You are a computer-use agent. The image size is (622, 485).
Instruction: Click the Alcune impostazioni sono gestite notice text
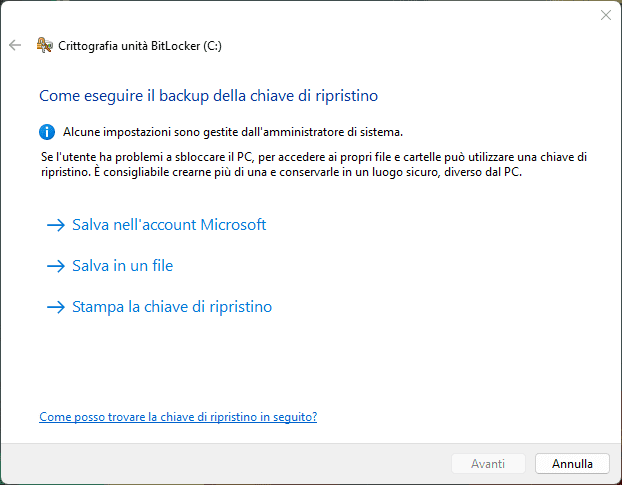point(233,131)
